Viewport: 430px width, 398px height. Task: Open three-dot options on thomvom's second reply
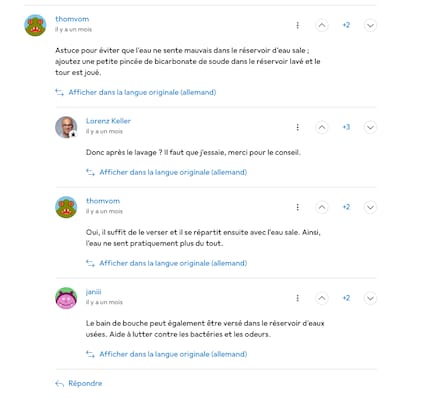click(x=297, y=207)
